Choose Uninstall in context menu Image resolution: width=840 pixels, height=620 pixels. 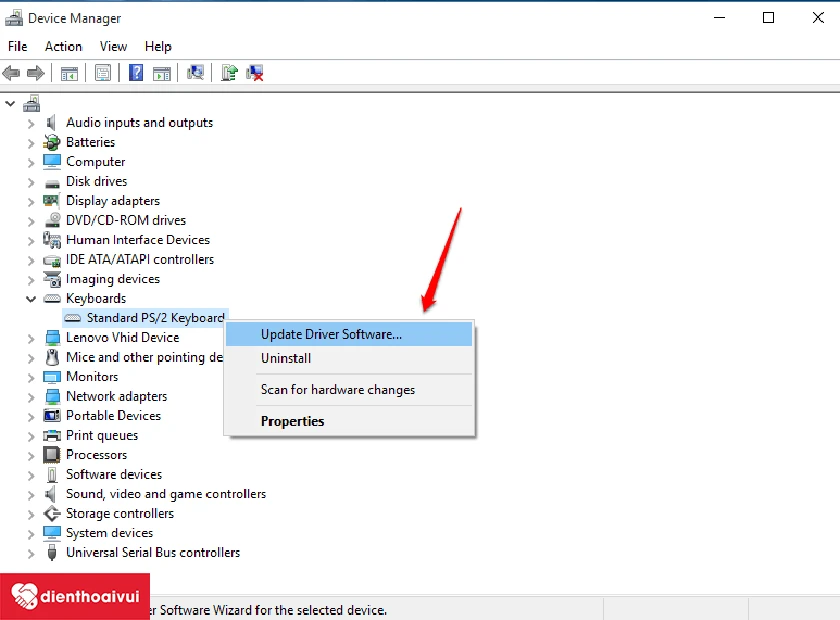click(x=349, y=358)
